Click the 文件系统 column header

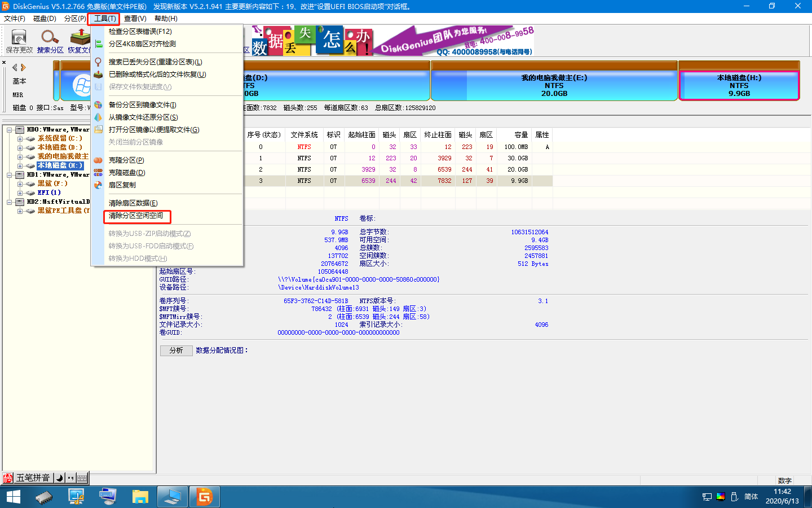(x=304, y=135)
